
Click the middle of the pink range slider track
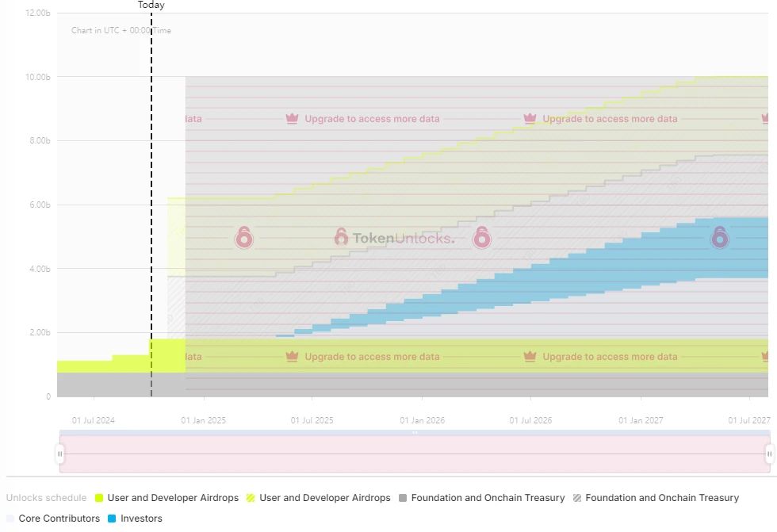point(415,454)
